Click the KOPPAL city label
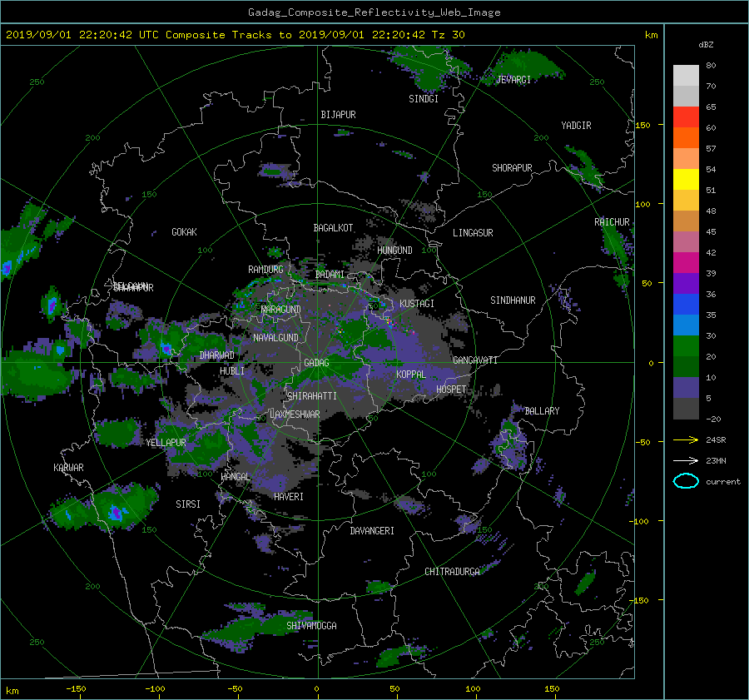This screenshot has height=700, width=749. [x=411, y=375]
